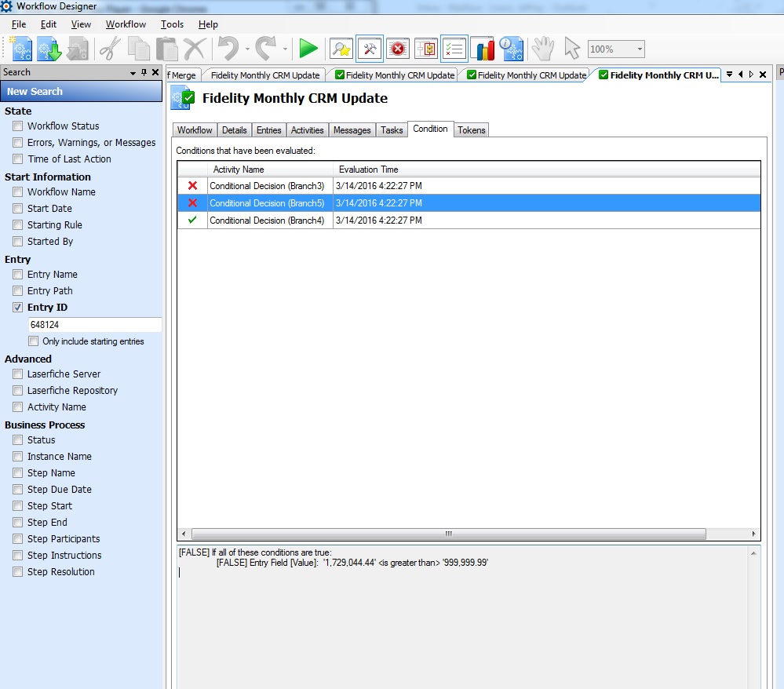Screen dimensions: 784x689
Task: Run the workflow with green play icon
Action: (x=308, y=49)
